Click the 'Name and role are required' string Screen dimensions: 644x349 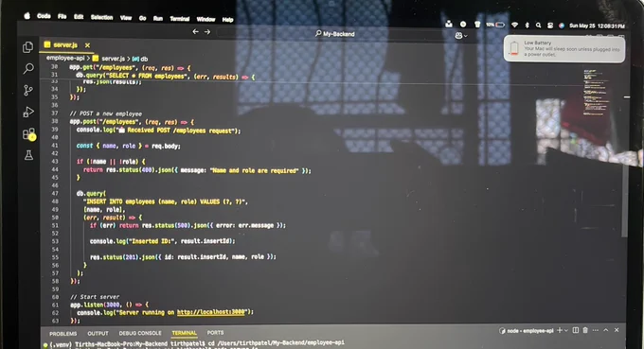pos(254,170)
